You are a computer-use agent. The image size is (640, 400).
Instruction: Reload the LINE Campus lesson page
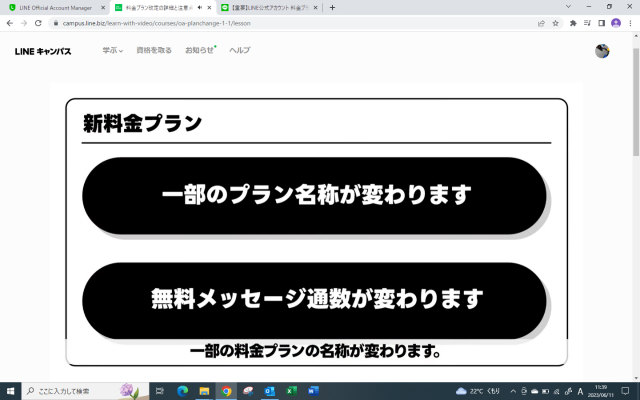tap(38, 23)
